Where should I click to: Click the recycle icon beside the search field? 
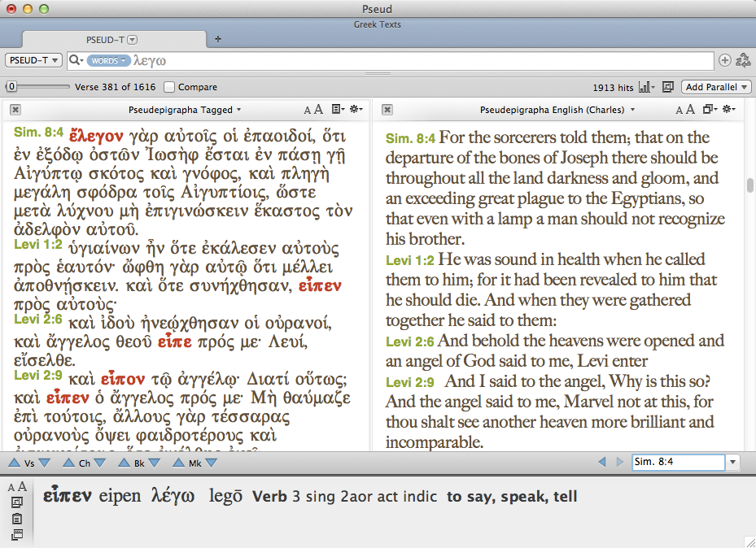(x=743, y=60)
